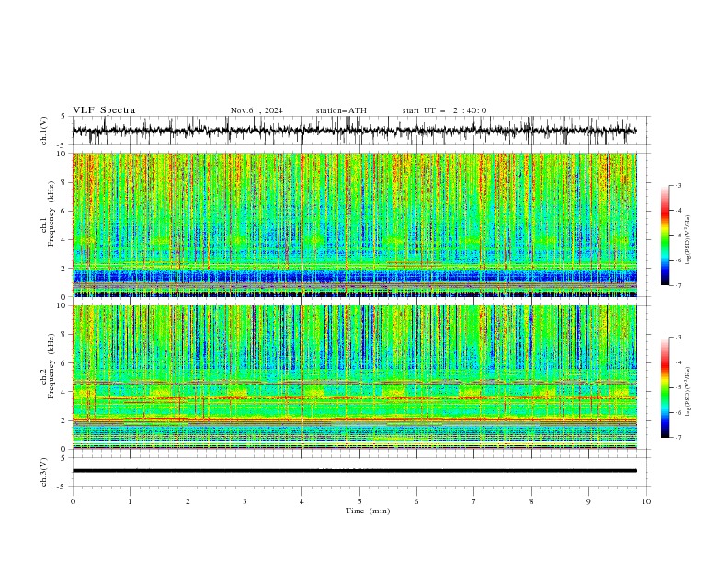
Task: Click the ch.1 voltage waveform trace
Action: click(354, 131)
